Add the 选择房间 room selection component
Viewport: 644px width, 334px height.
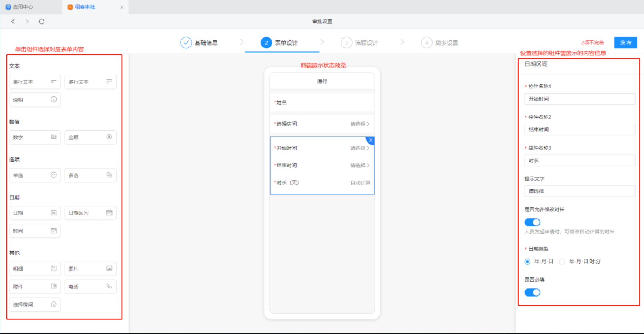pos(35,305)
